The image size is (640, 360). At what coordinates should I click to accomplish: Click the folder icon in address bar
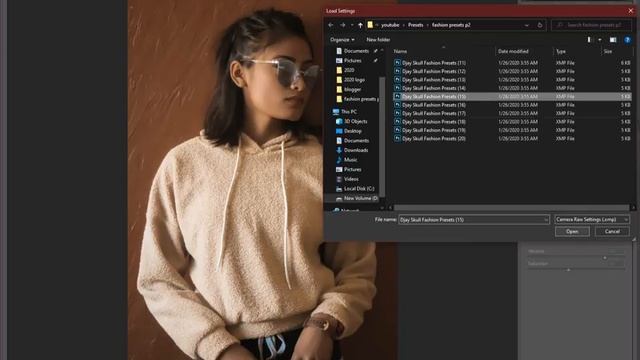click(370, 25)
